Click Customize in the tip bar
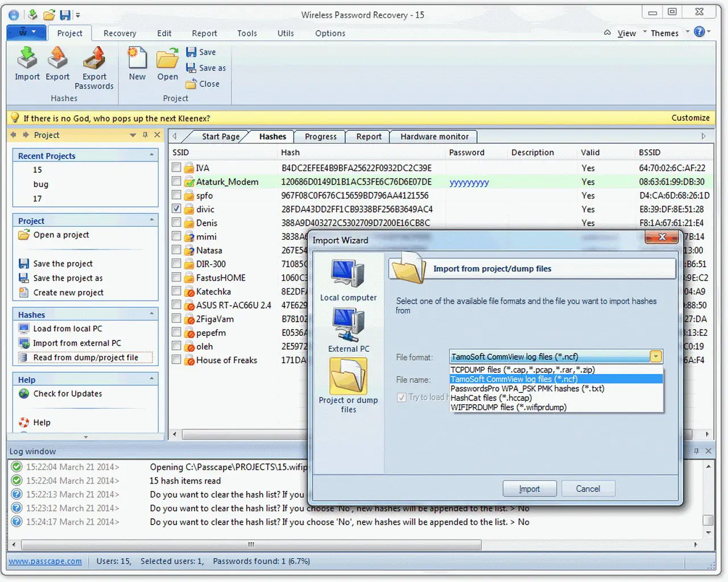This screenshot has width=728, height=582. click(x=690, y=118)
